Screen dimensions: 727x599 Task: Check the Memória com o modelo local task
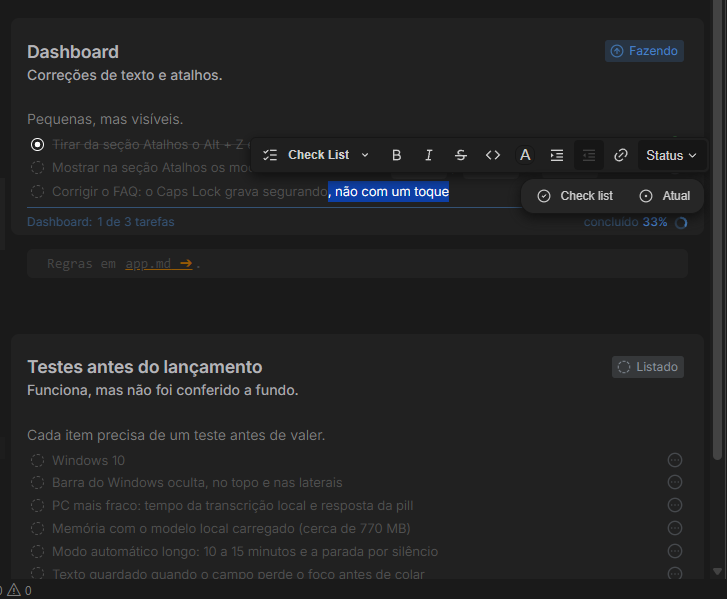pyautogui.click(x=38, y=529)
